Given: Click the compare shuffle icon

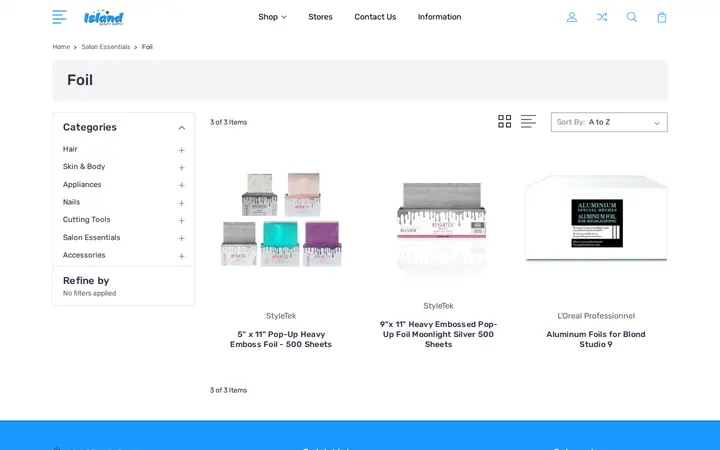Looking at the screenshot, I should coord(602,17).
